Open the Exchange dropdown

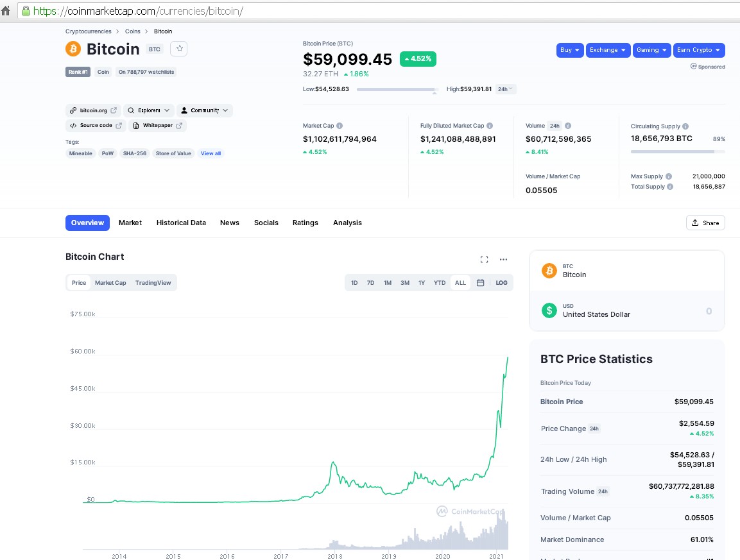(x=608, y=50)
